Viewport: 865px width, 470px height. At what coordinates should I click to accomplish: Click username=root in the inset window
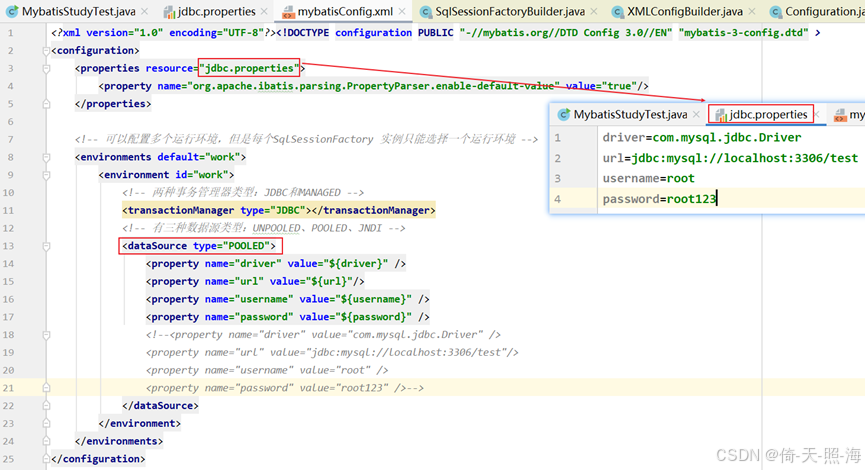648,178
